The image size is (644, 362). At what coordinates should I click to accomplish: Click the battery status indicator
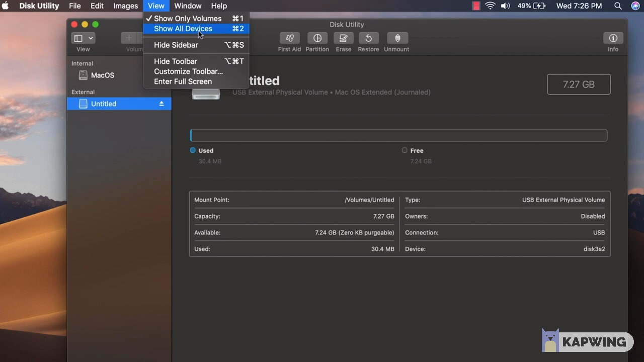(531, 6)
